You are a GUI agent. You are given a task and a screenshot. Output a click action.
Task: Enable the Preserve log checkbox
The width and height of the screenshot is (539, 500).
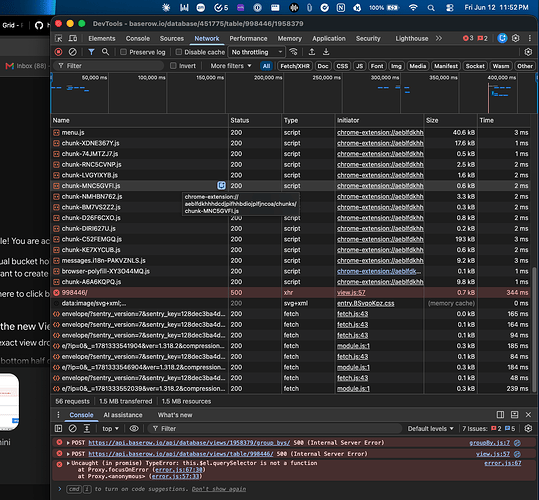click(x=123, y=52)
